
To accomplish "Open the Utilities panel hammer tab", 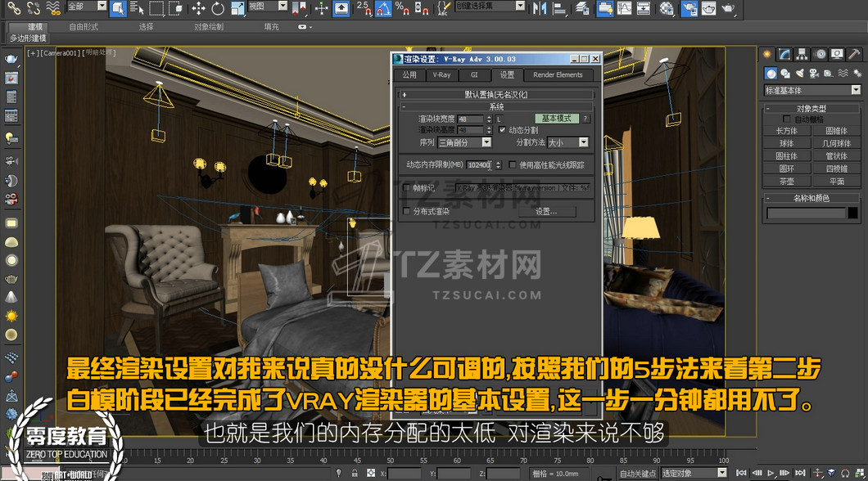I will coord(855,54).
